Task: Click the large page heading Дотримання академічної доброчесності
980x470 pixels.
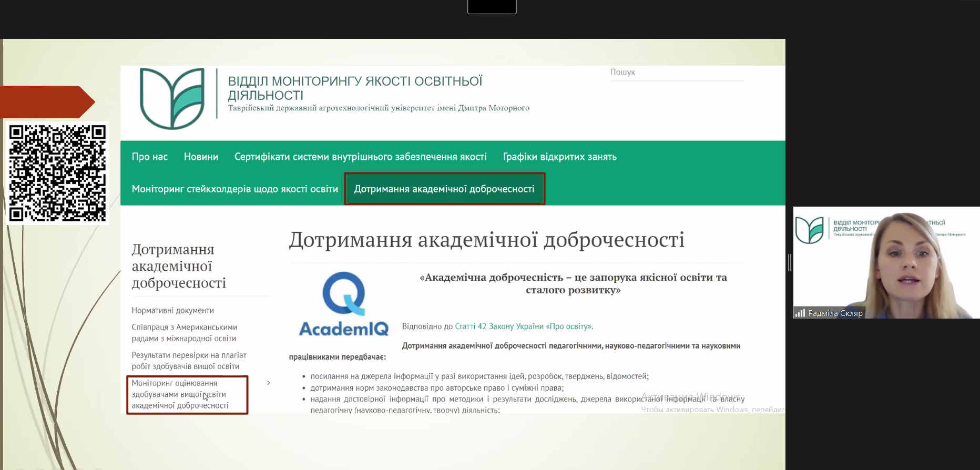Action: (487, 240)
